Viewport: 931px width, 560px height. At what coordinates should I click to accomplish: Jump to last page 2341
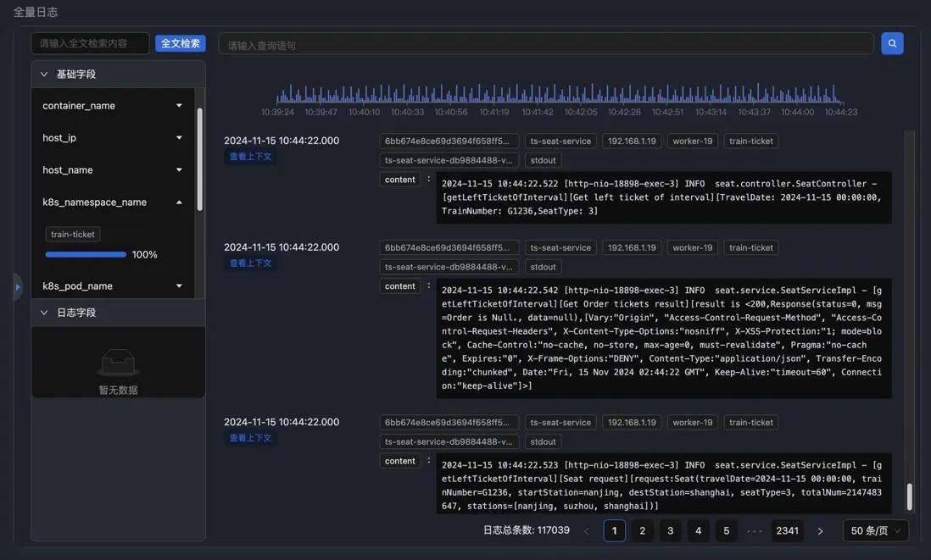tap(787, 531)
